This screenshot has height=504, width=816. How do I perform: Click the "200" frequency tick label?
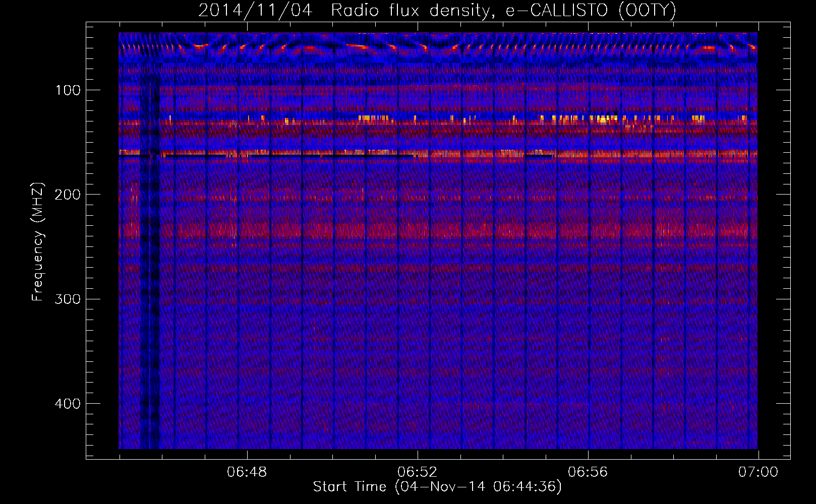coord(68,195)
